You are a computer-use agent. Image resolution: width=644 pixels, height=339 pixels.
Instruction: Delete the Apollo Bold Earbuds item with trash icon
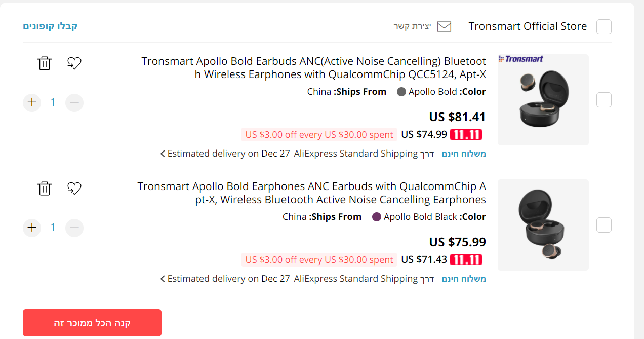(45, 63)
